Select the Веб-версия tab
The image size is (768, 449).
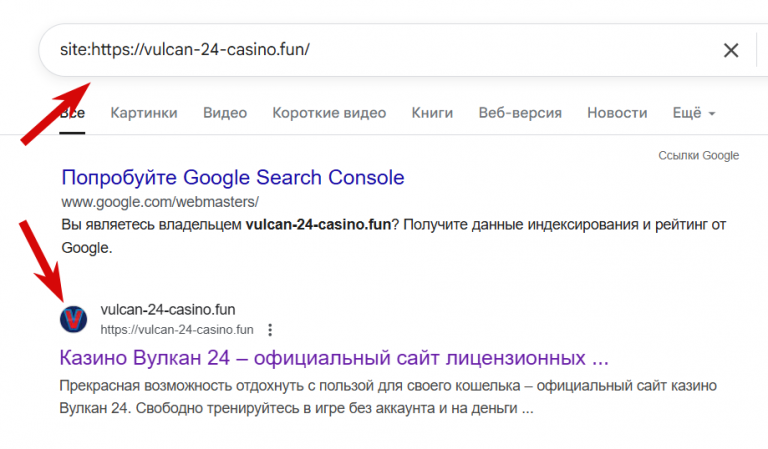pos(520,113)
